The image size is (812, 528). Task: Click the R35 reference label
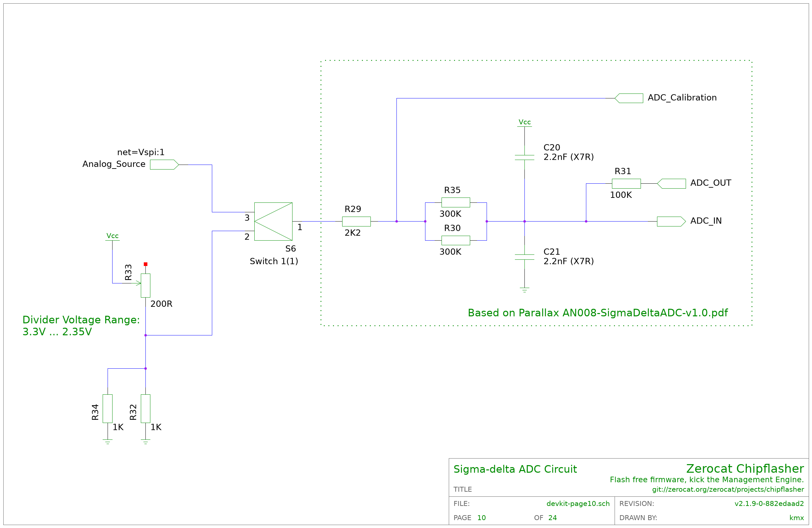(x=452, y=190)
